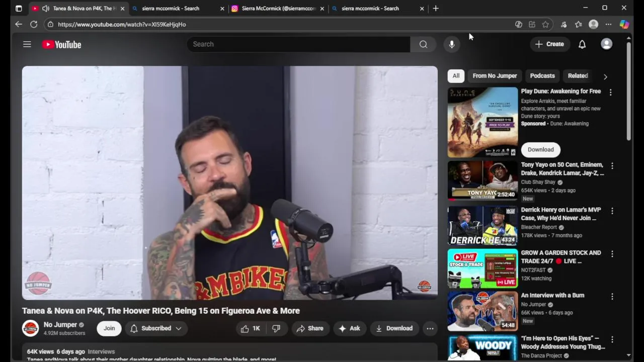Refresh the current page
This screenshot has width=644, height=362.
click(34, 24)
